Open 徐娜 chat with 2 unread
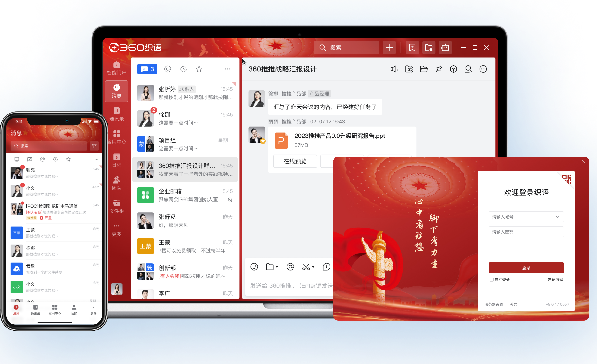Image resolution: width=597 pixels, height=364 pixels. tap(185, 118)
